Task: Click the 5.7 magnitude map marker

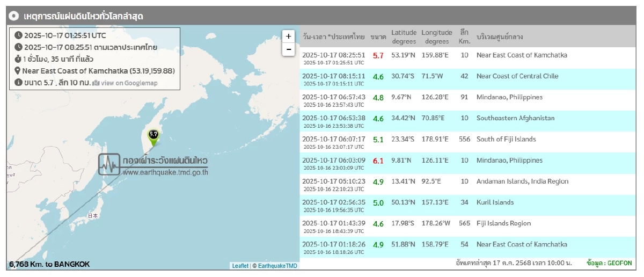Action: coord(153,135)
